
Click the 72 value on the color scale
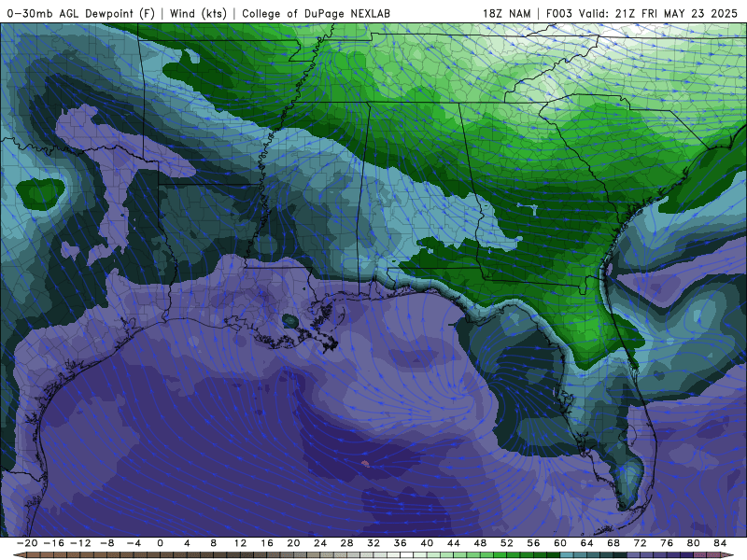click(x=641, y=543)
